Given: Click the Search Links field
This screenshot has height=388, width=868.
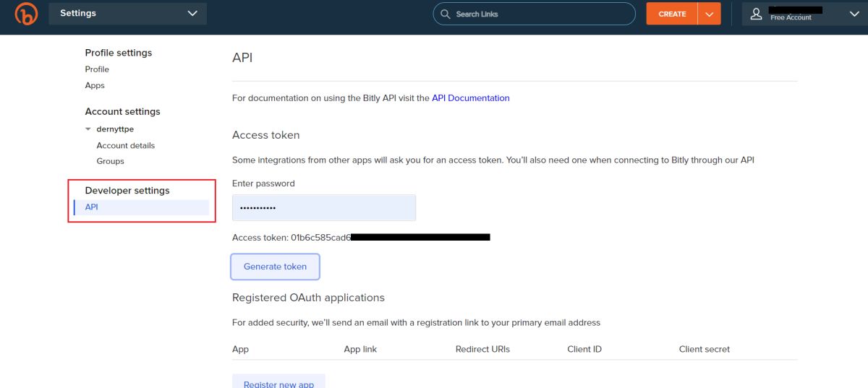Looking at the screenshot, I should tap(534, 14).
